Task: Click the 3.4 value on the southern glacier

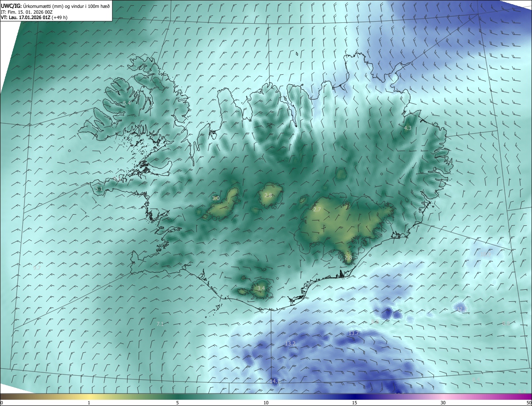Action: tap(261, 288)
